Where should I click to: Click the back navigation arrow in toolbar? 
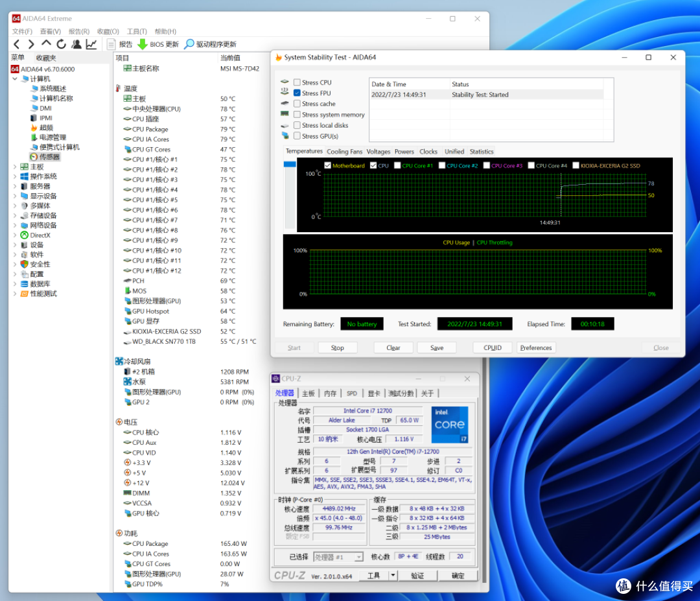click(x=16, y=44)
